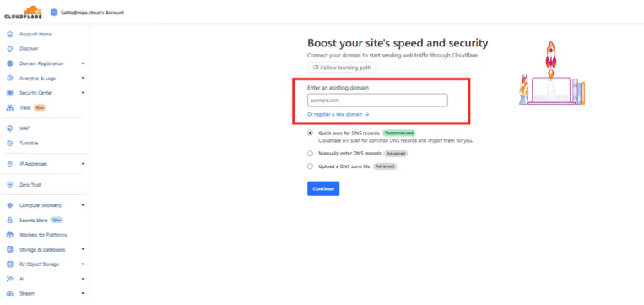
Task: Click the WAF shield icon
Action: coord(10,128)
